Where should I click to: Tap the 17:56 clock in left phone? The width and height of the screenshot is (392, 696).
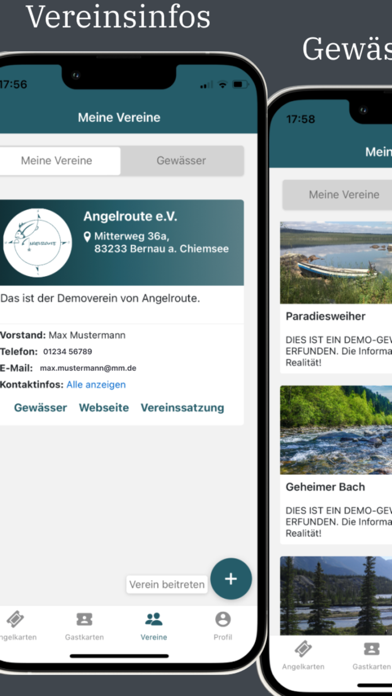[13, 84]
